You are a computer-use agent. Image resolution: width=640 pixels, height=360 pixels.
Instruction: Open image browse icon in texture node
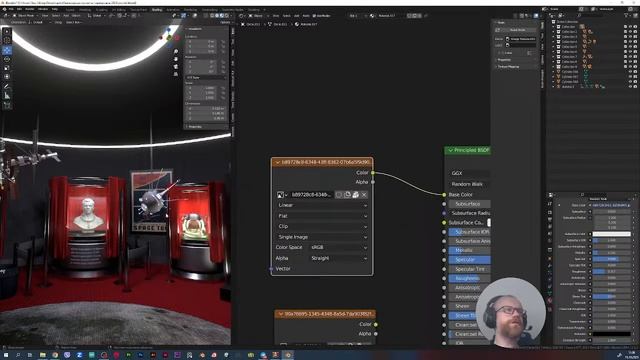click(281, 195)
